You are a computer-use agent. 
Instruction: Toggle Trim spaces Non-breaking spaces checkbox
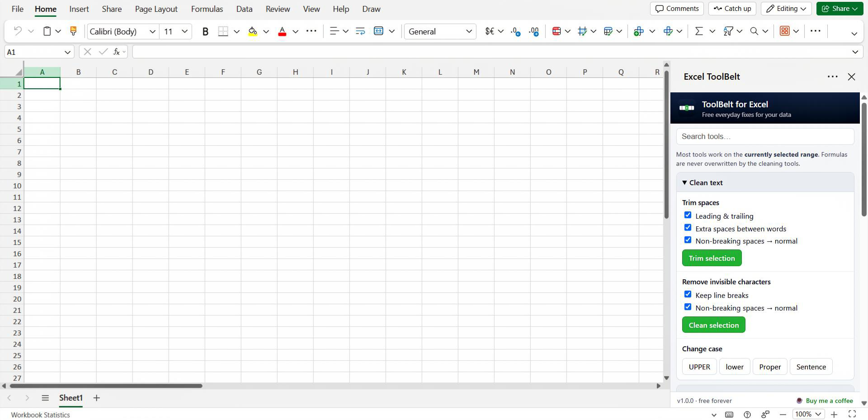pos(688,240)
